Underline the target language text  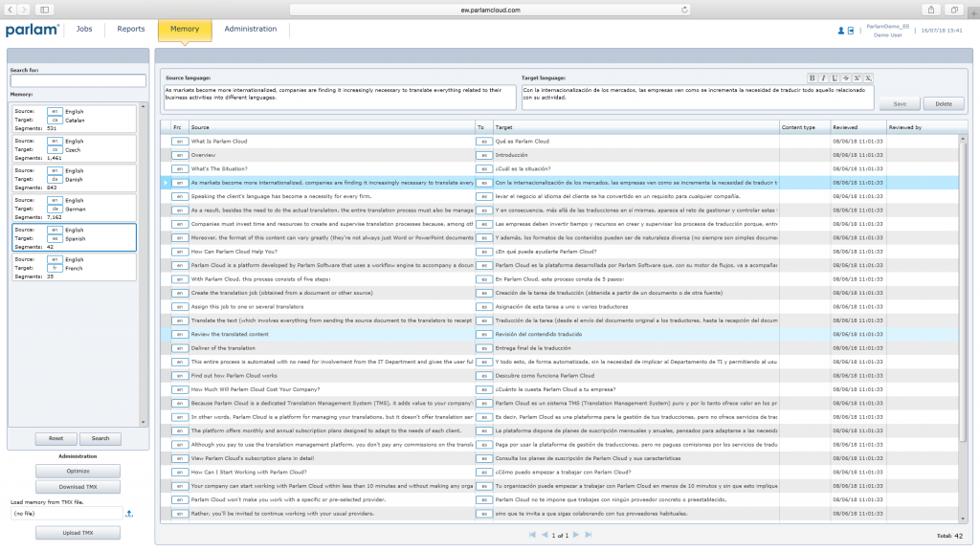pos(835,78)
